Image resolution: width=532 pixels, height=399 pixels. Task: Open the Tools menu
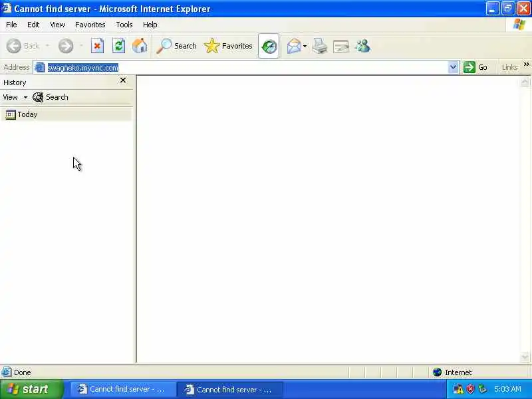click(x=124, y=25)
